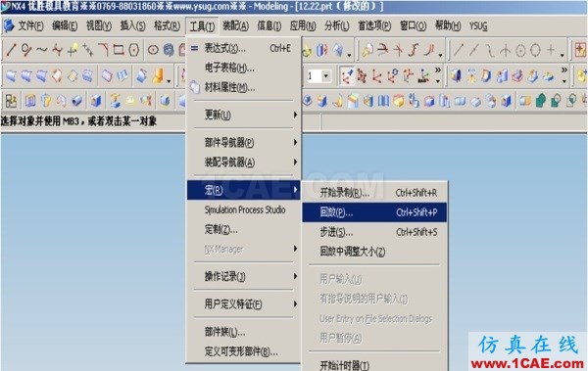Show more WCS toolbar buttons chevron
This screenshot has height=371, width=588.
point(438,70)
